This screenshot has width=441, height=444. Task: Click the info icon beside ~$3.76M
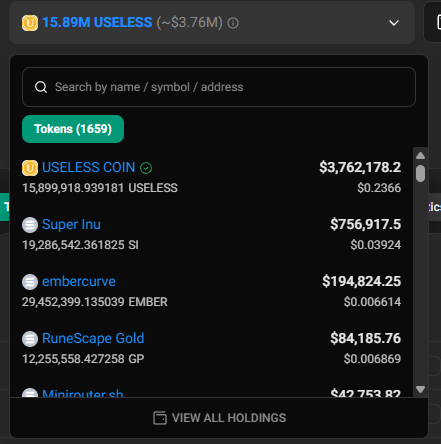[x=233, y=23]
